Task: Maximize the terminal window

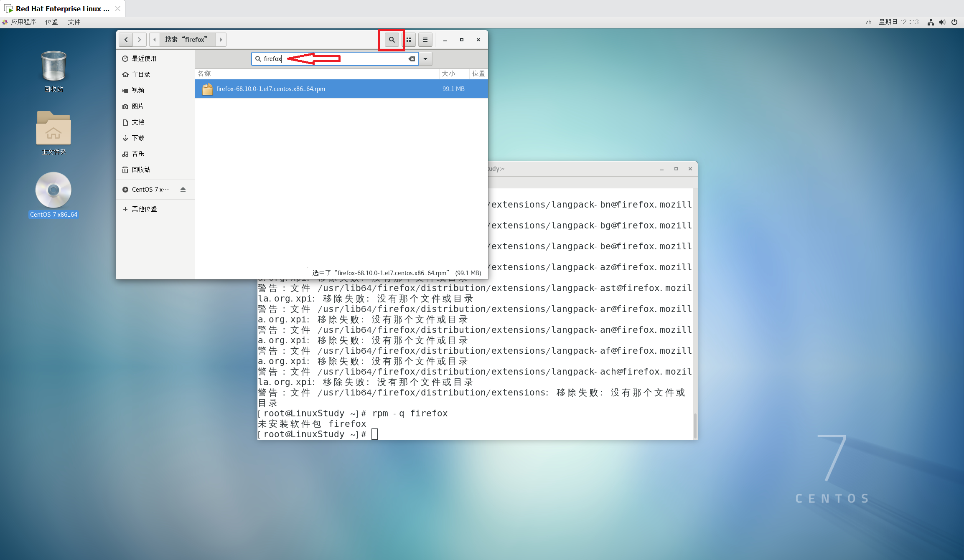Action: 676,169
